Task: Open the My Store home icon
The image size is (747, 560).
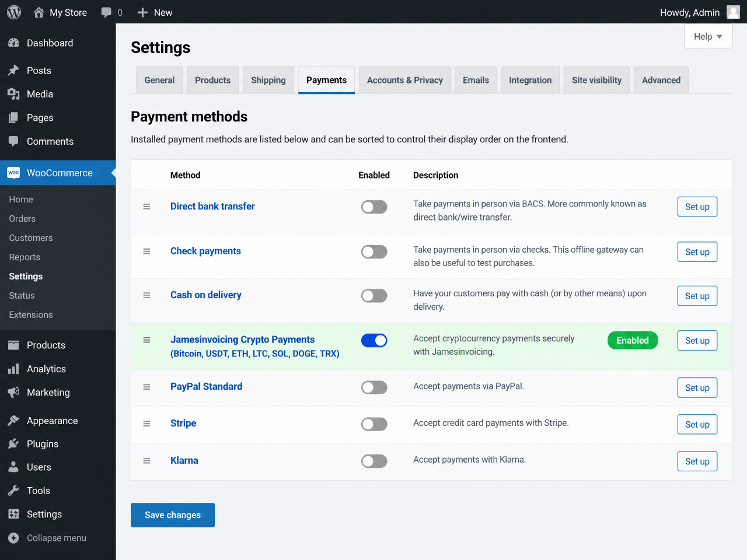Action: click(x=39, y=12)
